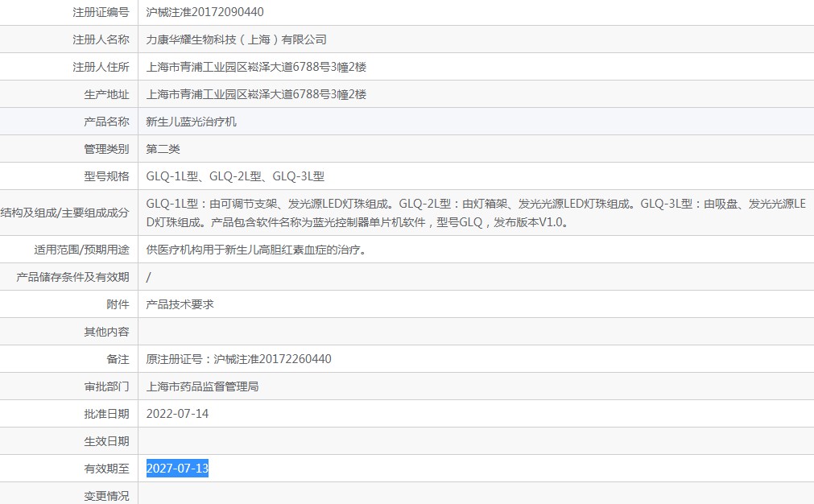Click the address value in the 注册人住所 row
Image resolution: width=814 pixels, height=504 pixels.
pos(256,67)
